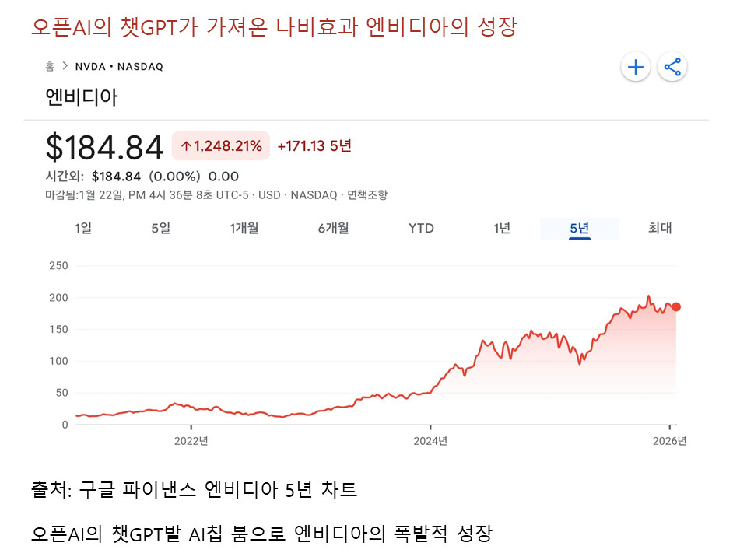Switch to the 1개월 range tab
The image size is (747, 560).
(x=244, y=228)
